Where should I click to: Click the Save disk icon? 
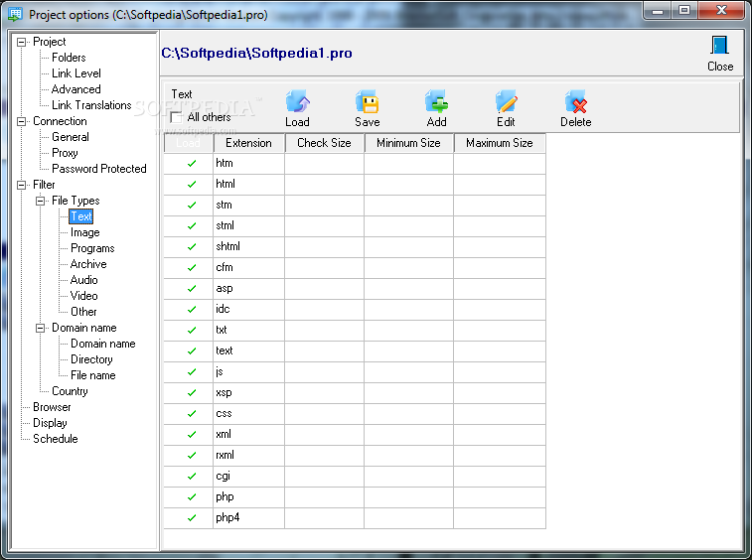tap(368, 101)
